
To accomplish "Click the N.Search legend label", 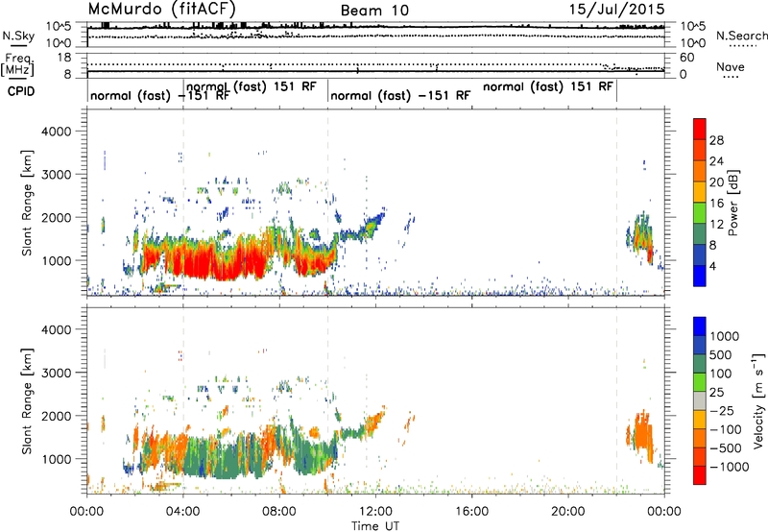I will pyautogui.click(x=741, y=36).
